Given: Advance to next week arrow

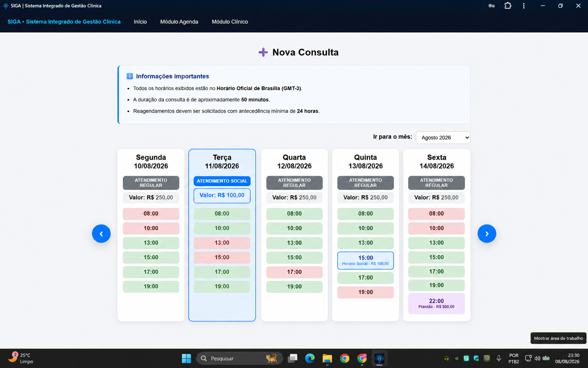Looking at the screenshot, I should pos(487,234).
